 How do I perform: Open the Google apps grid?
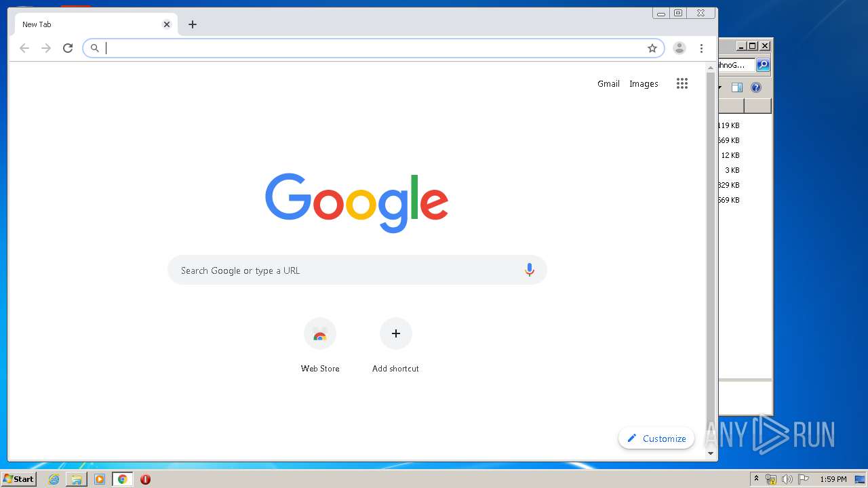[682, 83]
